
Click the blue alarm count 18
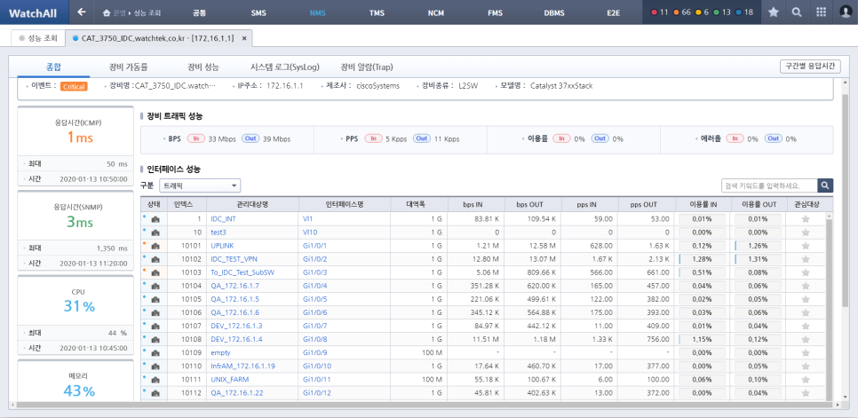click(744, 12)
